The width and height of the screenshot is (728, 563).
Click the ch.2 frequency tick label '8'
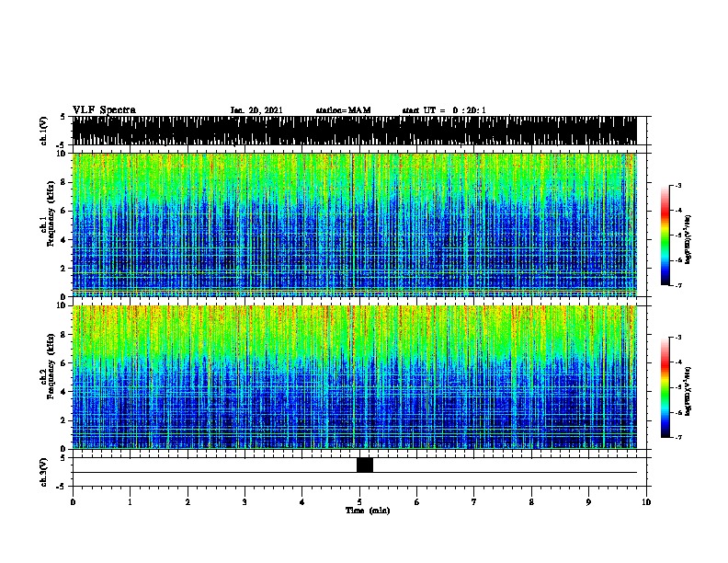point(63,335)
